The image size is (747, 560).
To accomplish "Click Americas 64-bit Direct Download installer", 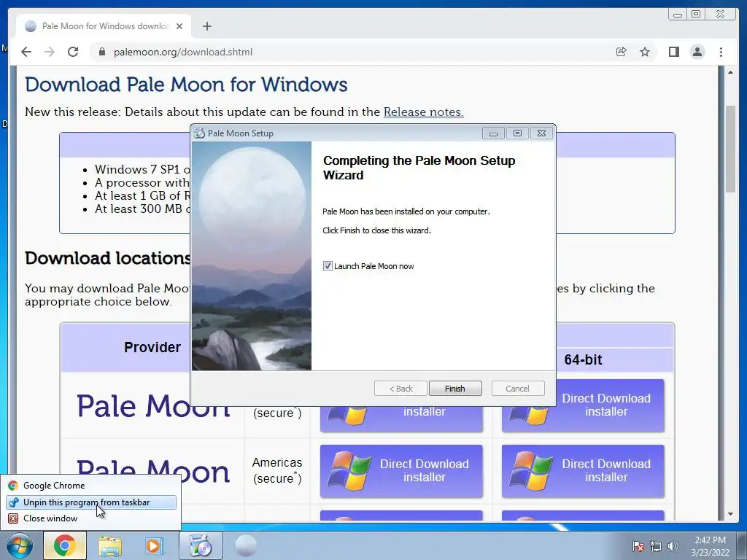I will (583, 471).
